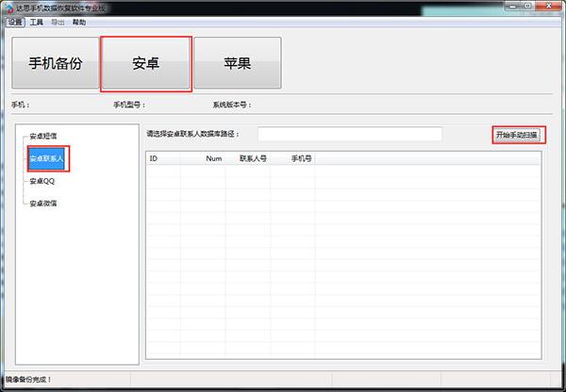Select 安卓短信 in the tree
This screenshot has width=566, height=392.
pyautogui.click(x=43, y=137)
